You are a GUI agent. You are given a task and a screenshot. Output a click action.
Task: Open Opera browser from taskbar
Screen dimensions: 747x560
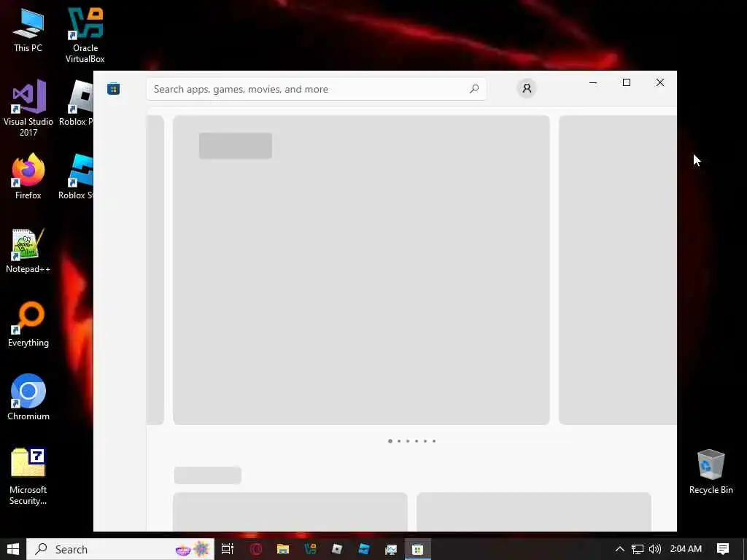point(256,549)
